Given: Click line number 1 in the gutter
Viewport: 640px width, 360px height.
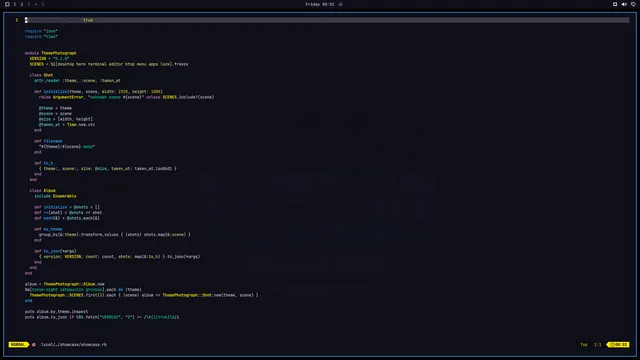Looking at the screenshot, I should pos(17,20).
